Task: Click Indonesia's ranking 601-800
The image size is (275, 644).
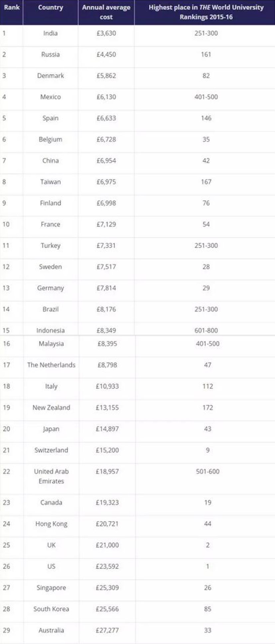Action: click(206, 330)
